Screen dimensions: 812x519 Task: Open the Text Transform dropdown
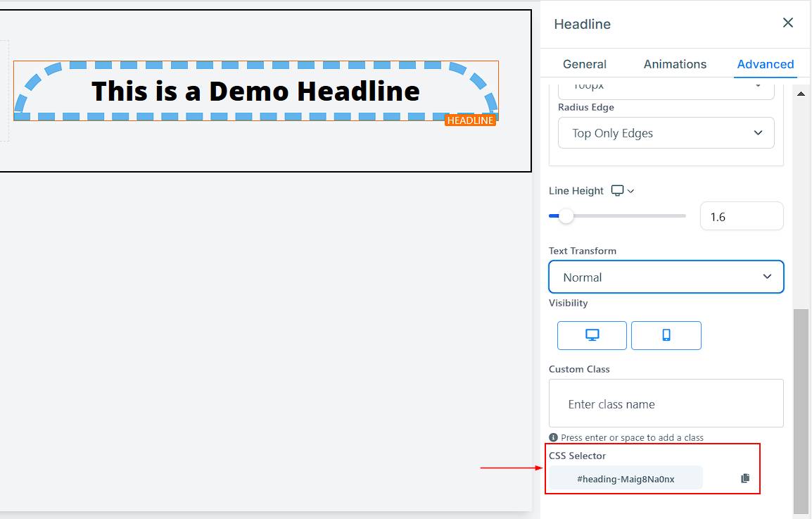(x=666, y=277)
